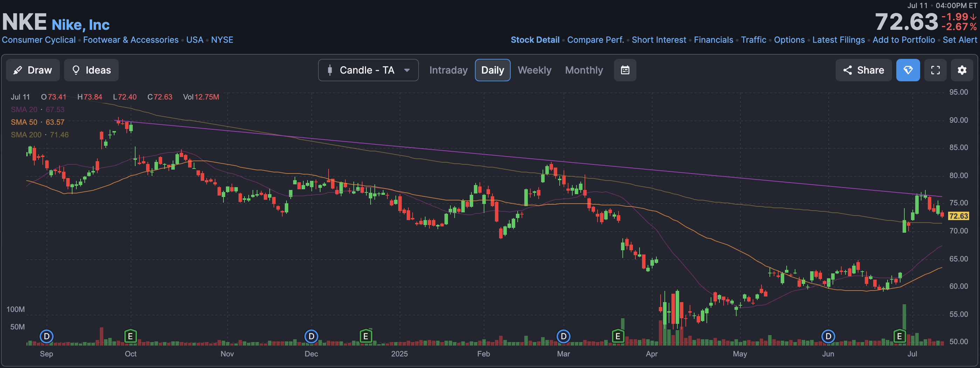Open the Traffic link

click(754, 40)
